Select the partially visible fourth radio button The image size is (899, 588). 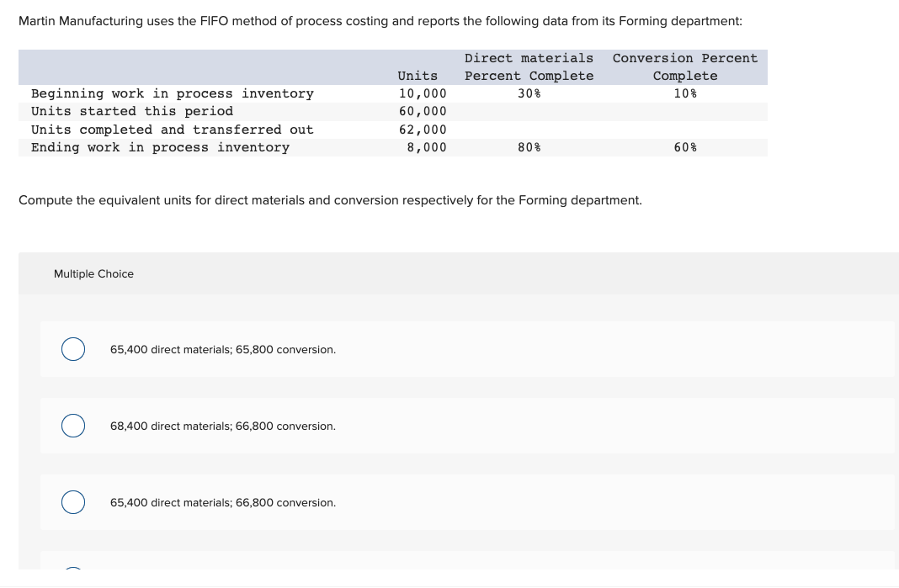pyautogui.click(x=73, y=568)
